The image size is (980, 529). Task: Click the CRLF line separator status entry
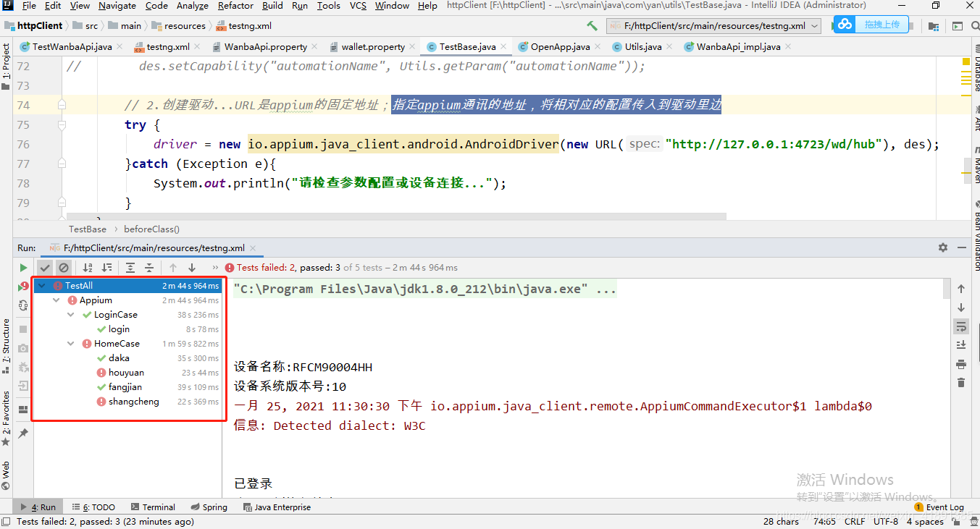[x=855, y=521]
